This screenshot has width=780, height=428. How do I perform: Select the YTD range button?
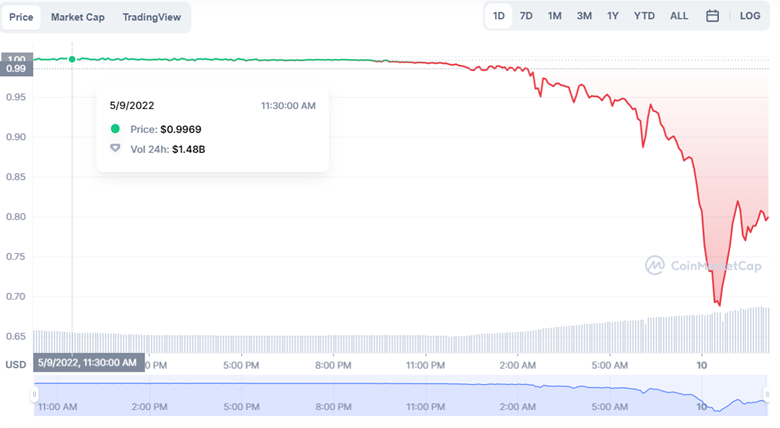[x=644, y=16]
